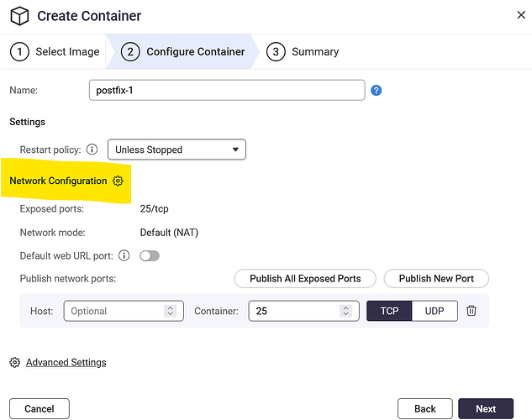Select TCP protocol for the port
532x420 pixels.
[x=389, y=311]
